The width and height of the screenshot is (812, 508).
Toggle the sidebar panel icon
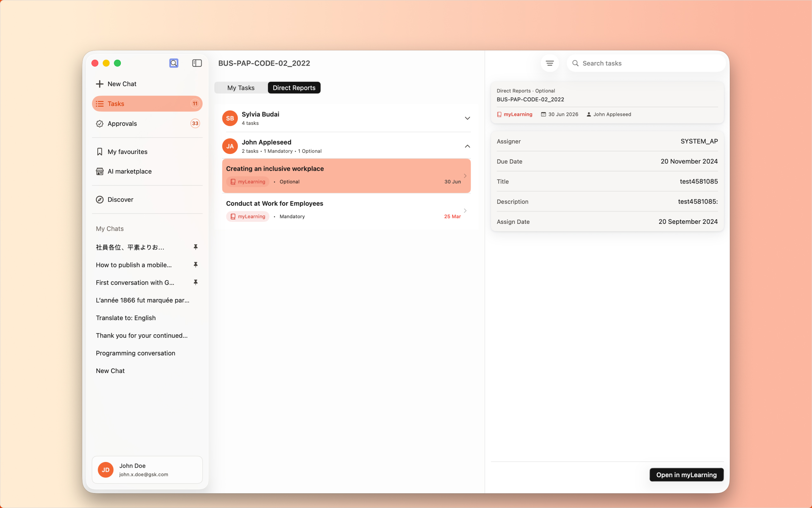tap(197, 63)
